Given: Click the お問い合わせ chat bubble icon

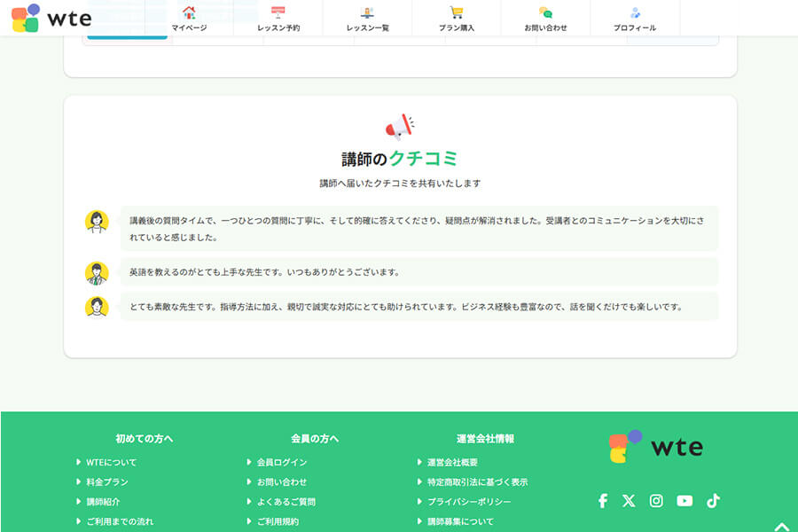Looking at the screenshot, I should (548, 12).
